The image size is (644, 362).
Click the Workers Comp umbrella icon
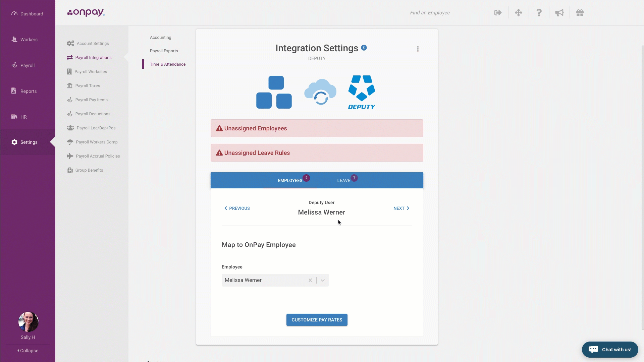(70, 142)
